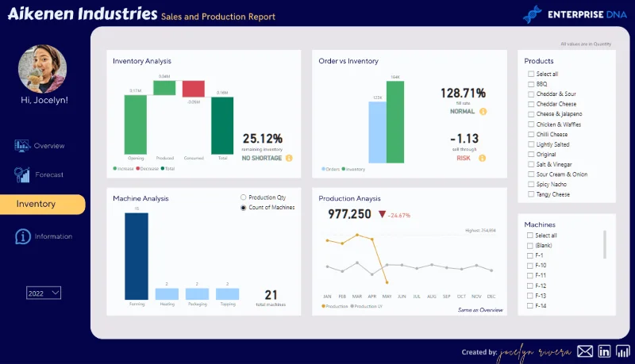Click the jocelyn rivera signature
Viewport: 635px width, 364px height.
coord(534,353)
